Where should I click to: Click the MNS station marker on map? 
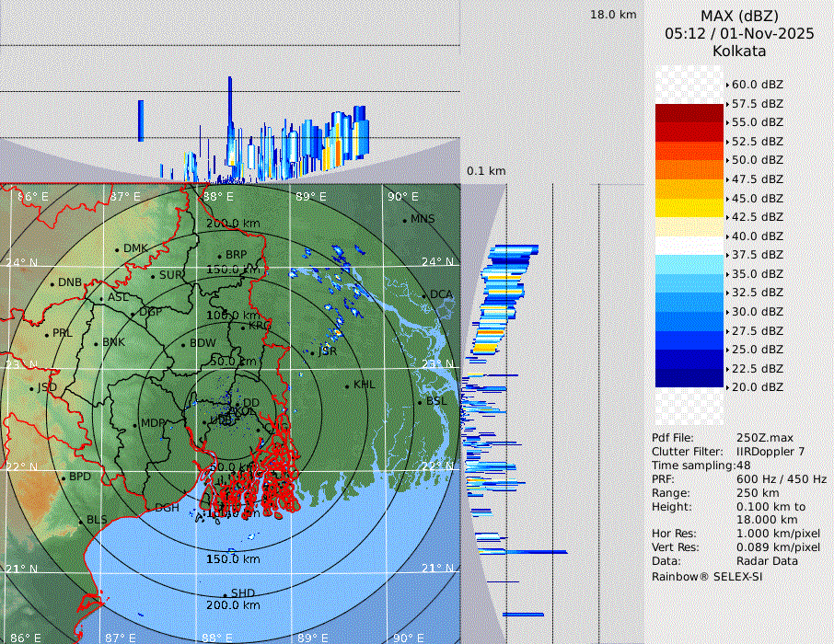[404, 220]
